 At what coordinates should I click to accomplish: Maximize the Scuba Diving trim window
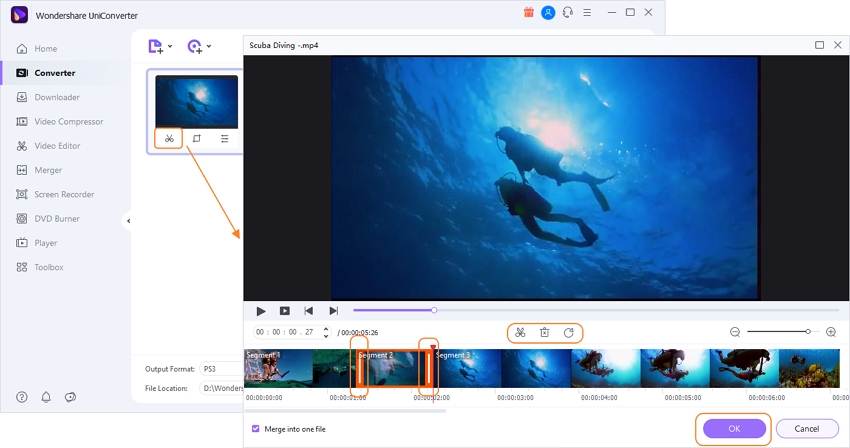pos(820,45)
